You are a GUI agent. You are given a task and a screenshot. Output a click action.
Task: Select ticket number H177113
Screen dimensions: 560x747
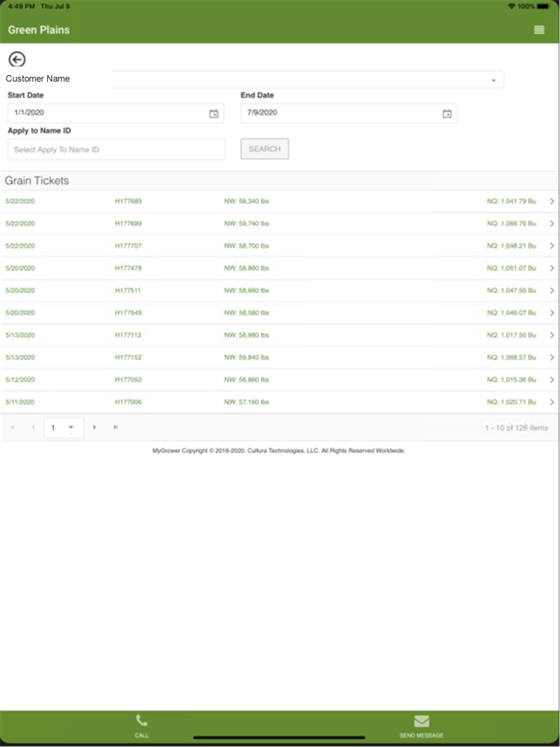tap(128, 335)
